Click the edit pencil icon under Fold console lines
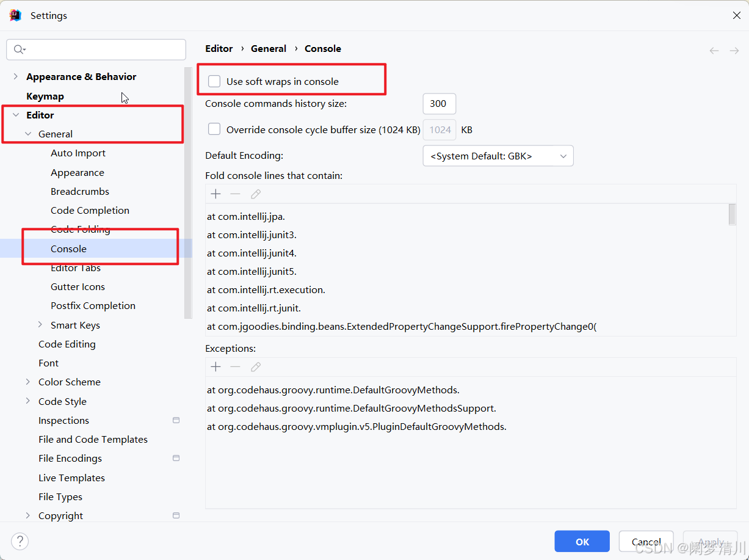The height and width of the screenshot is (560, 749). (x=256, y=194)
